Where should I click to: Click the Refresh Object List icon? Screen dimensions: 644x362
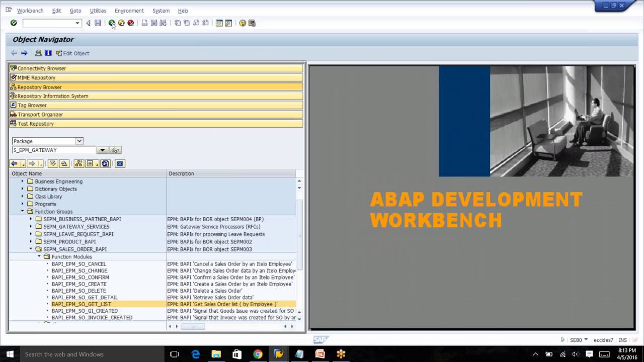(105, 163)
